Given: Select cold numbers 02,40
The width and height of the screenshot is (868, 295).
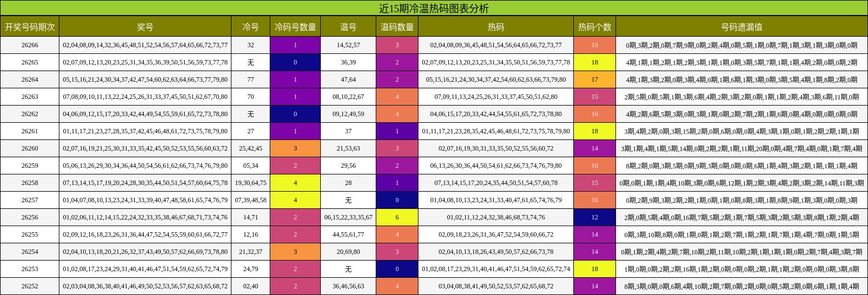Looking at the screenshot, I should click(251, 286).
